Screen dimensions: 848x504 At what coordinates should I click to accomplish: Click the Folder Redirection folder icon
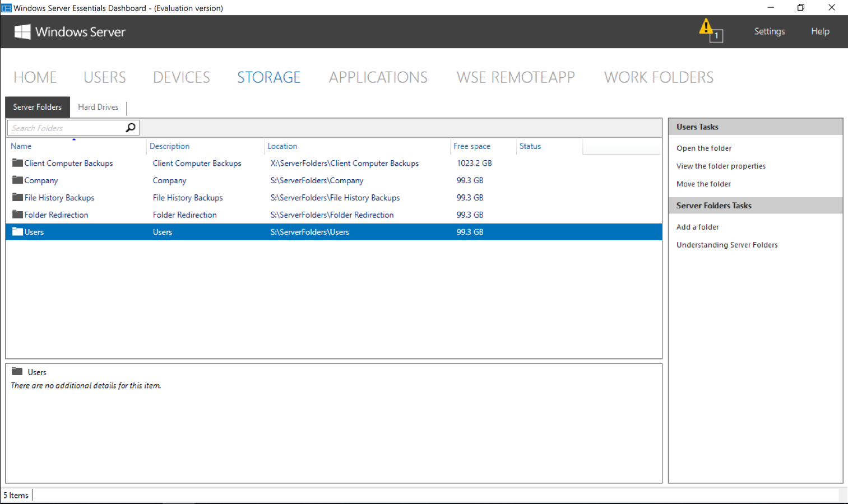point(17,214)
